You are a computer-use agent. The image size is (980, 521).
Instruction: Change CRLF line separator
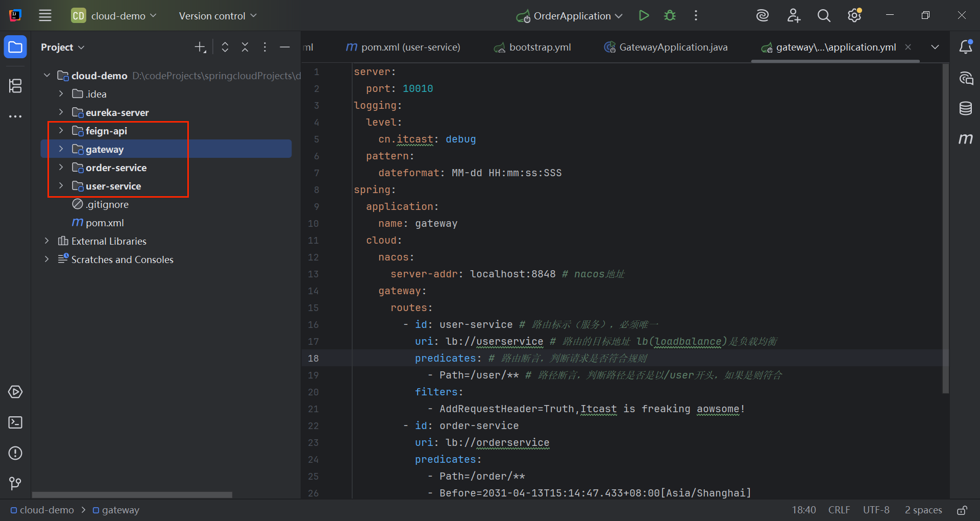point(839,510)
